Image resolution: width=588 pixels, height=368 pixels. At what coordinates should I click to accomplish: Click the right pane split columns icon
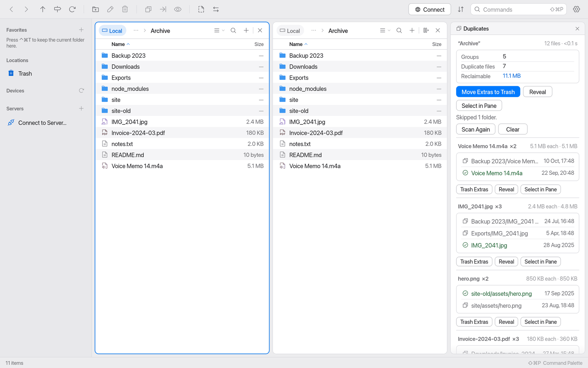point(426,31)
